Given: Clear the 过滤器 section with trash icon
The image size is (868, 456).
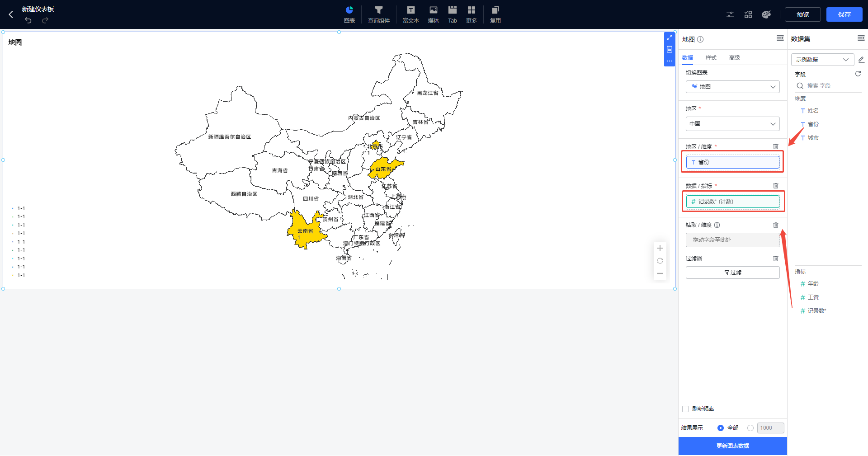Looking at the screenshot, I should point(776,259).
